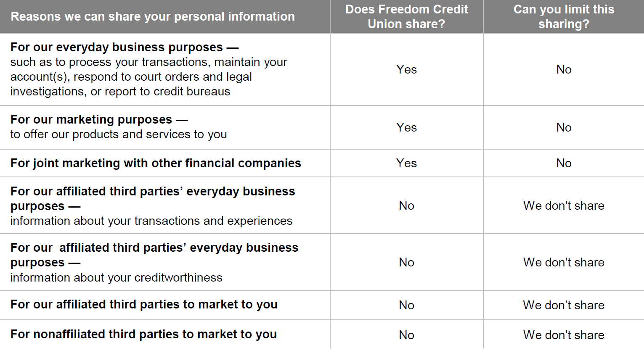
Task: Click 'For joint marketing with other financial companies'
Action: tap(156, 163)
